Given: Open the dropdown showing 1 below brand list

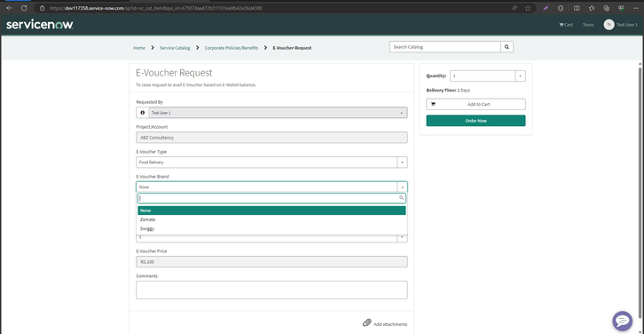Looking at the screenshot, I should click(271, 237).
